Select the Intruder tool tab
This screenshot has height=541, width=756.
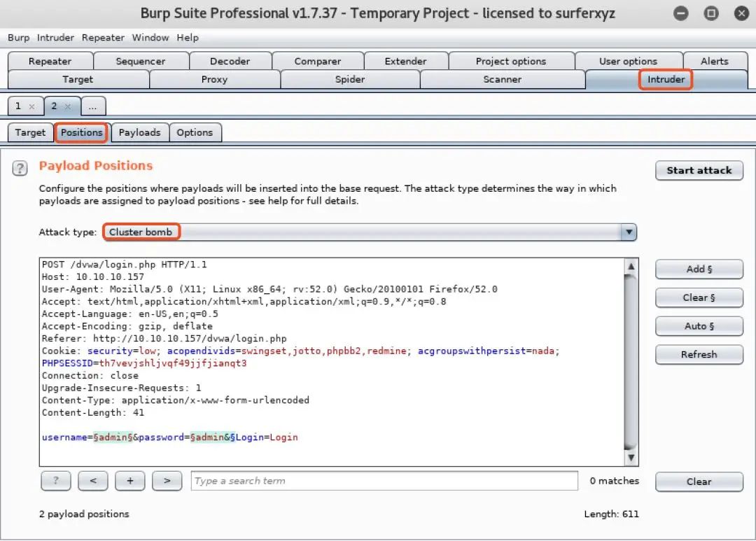pos(666,80)
